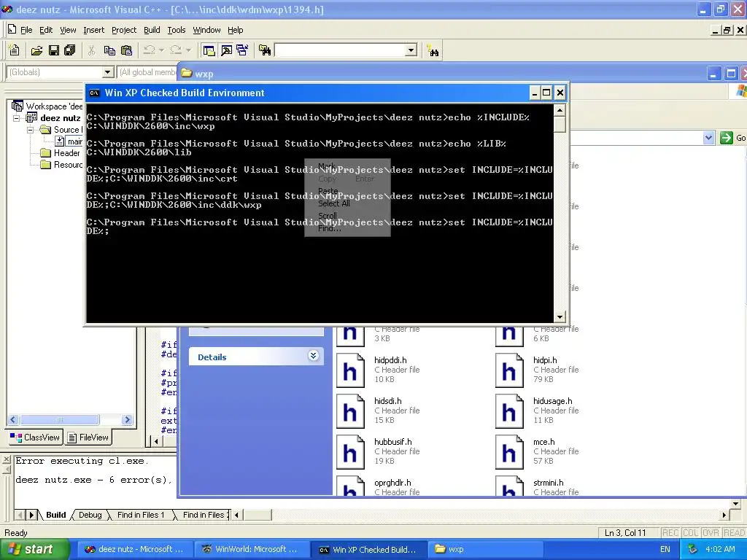
Task: Open the Redo history dropdown arrow
Action: 188,50
